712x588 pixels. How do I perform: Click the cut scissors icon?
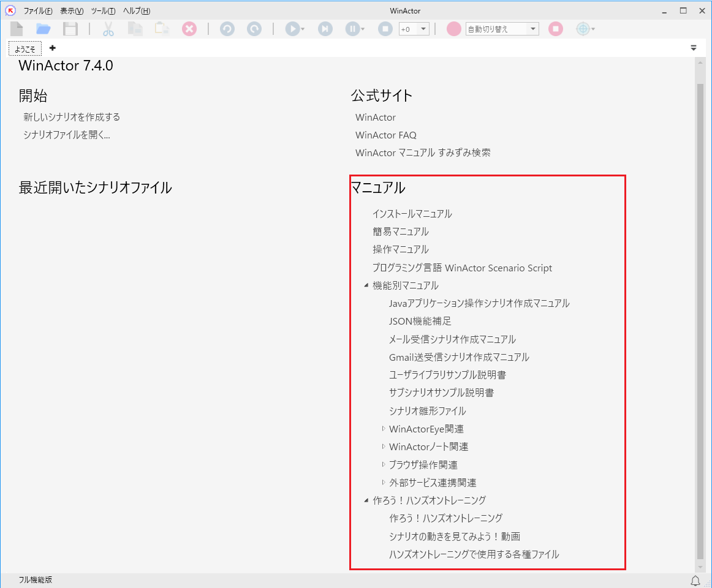108,29
